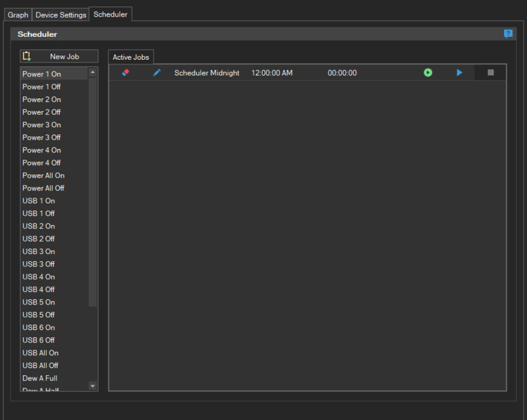Screen dimensions: 527x420
Task: Click the 12:00:00 AM time field of the job
Action: tap(272, 73)
